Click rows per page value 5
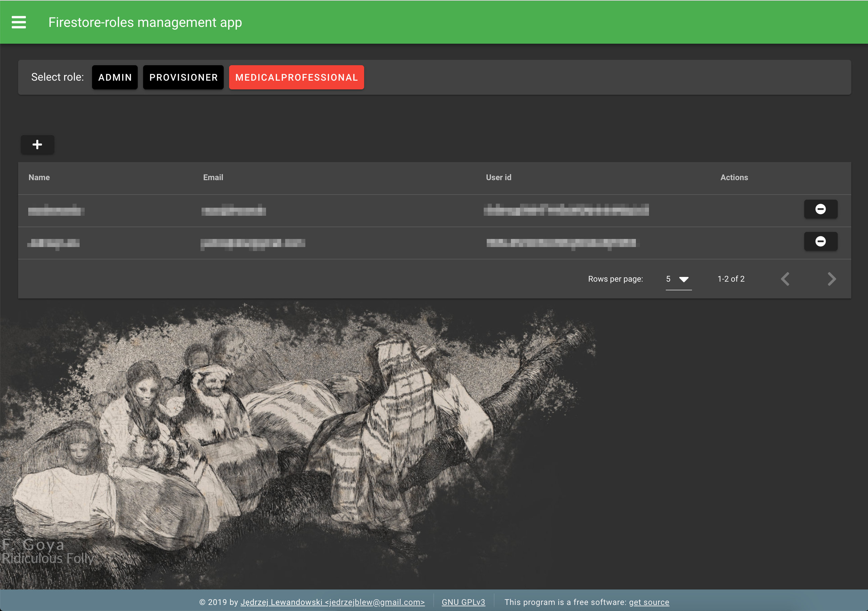This screenshot has height=611, width=868. pos(668,279)
